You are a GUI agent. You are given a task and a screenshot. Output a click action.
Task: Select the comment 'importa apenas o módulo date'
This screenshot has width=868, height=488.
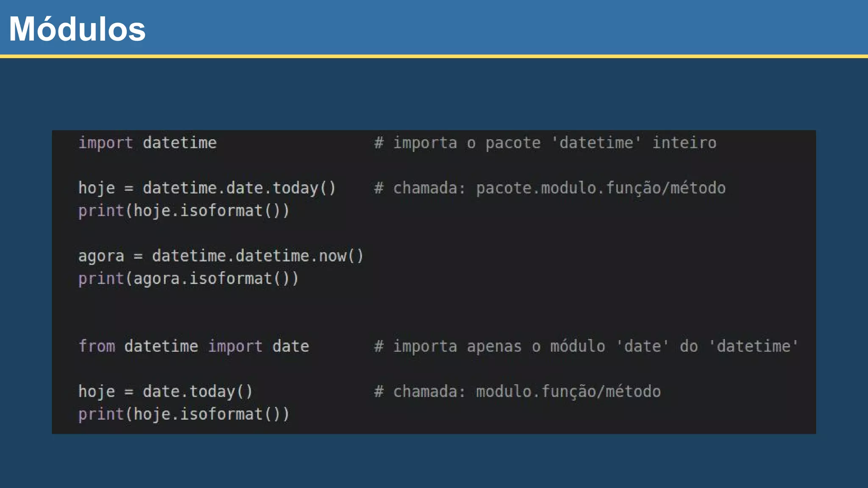point(586,346)
